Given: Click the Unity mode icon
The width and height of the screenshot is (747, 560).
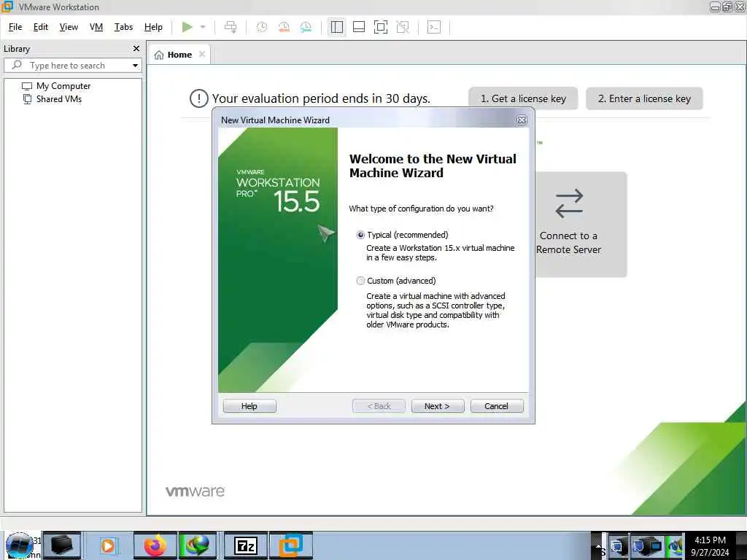Looking at the screenshot, I should (x=403, y=27).
